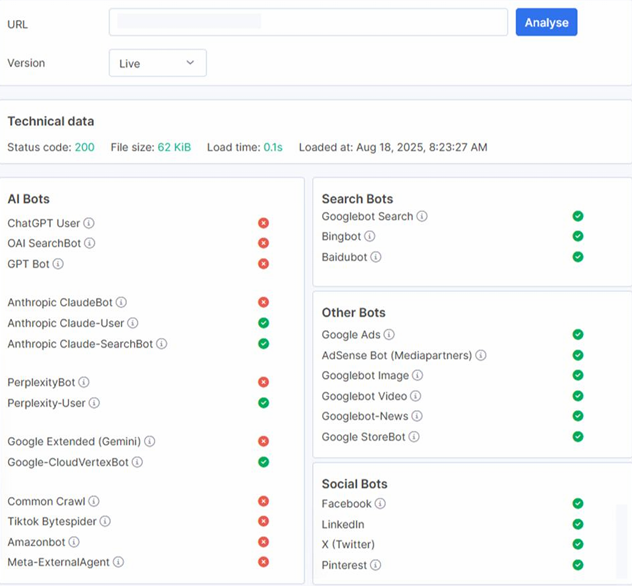The height and width of the screenshot is (586, 632).
Task: Click the red blocked status for ChatGPT User
Action: click(264, 223)
